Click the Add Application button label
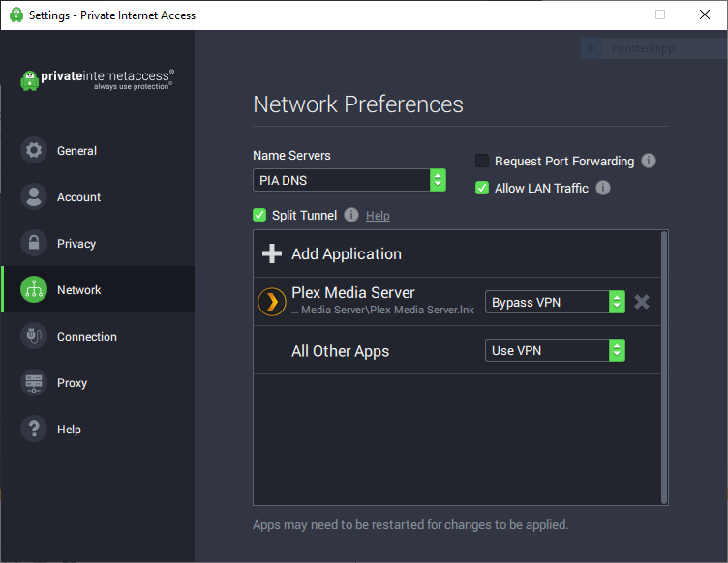728x563 pixels. [x=347, y=254]
